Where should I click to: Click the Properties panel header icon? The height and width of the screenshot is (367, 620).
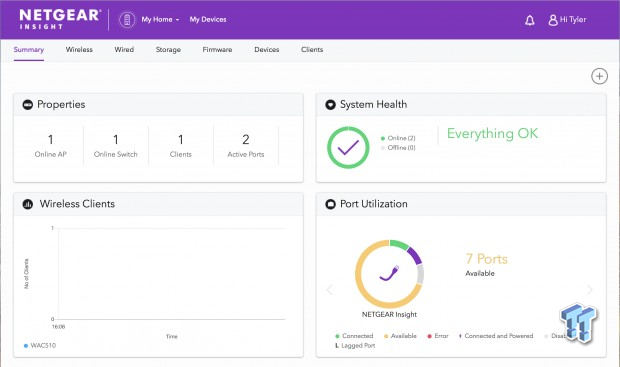pyautogui.click(x=28, y=105)
